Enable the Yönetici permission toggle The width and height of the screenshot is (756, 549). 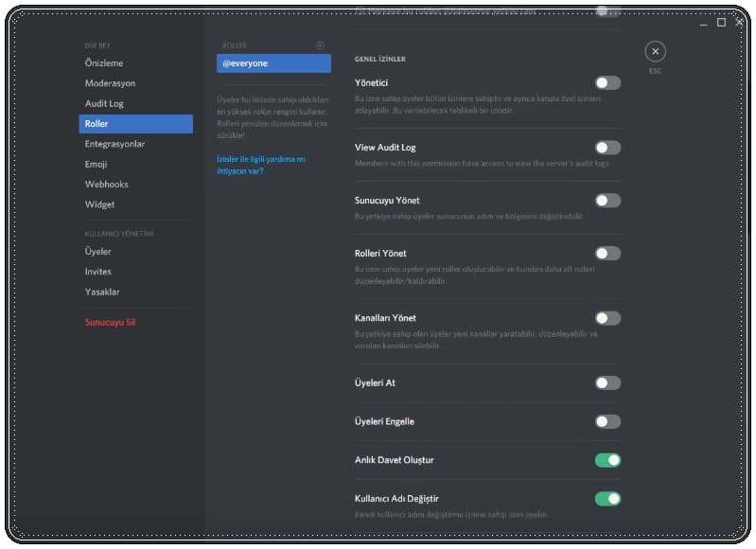pyautogui.click(x=607, y=83)
